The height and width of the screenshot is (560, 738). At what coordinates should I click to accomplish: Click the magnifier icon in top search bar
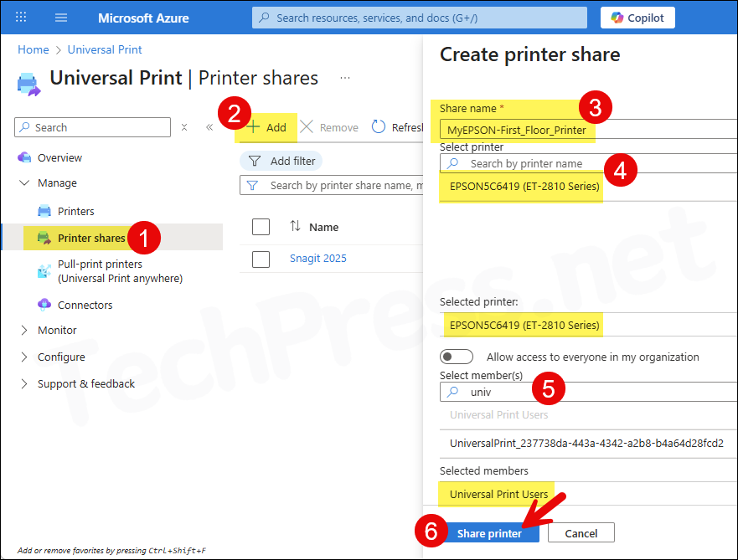coord(265,18)
